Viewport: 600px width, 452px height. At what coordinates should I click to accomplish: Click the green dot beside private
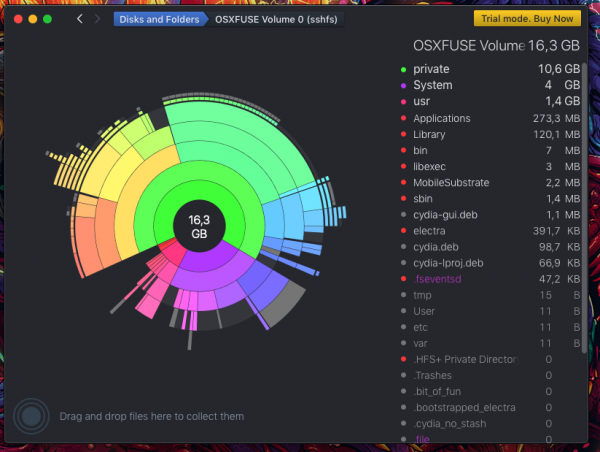pos(403,70)
